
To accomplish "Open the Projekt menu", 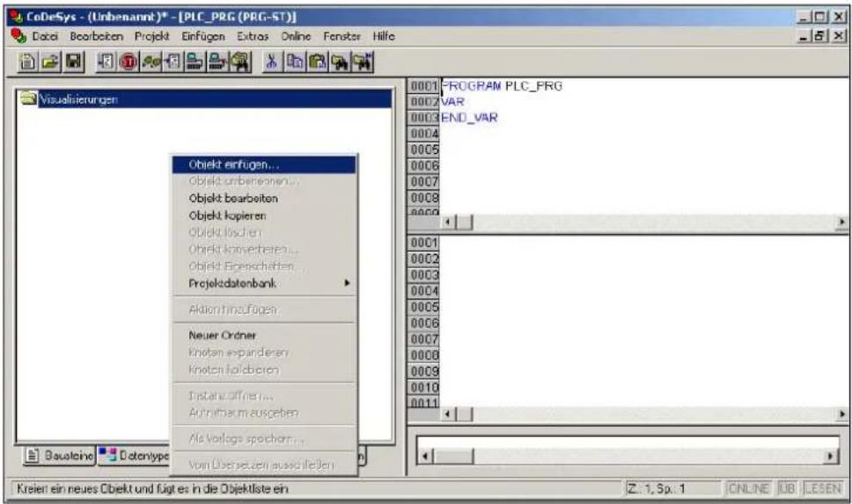I will (152, 36).
